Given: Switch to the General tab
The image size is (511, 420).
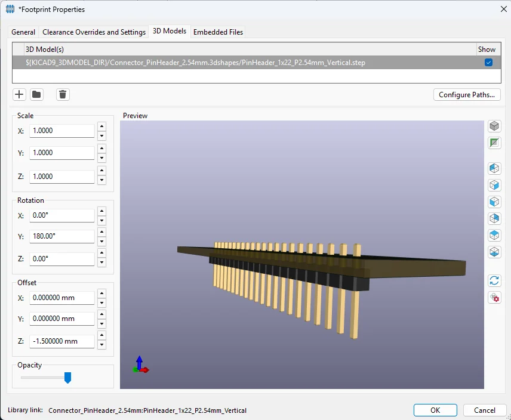Looking at the screenshot, I should [x=23, y=32].
